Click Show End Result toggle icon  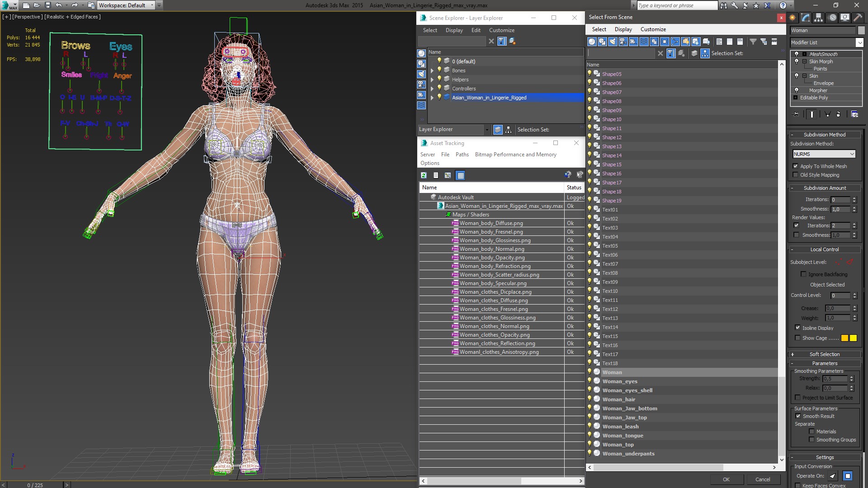coord(812,114)
